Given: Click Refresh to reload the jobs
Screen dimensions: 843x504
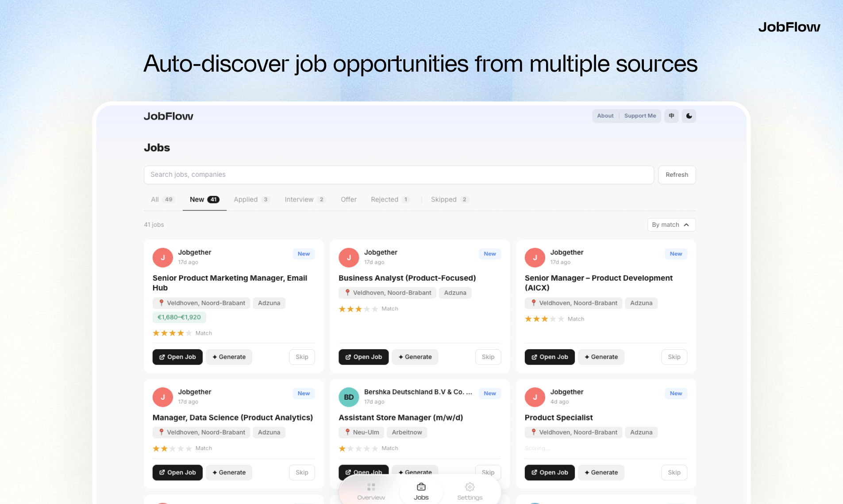Looking at the screenshot, I should (x=677, y=175).
